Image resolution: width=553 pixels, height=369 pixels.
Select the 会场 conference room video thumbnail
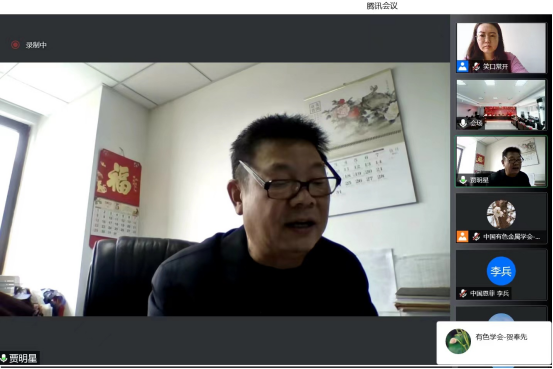click(x=501, y=105)
